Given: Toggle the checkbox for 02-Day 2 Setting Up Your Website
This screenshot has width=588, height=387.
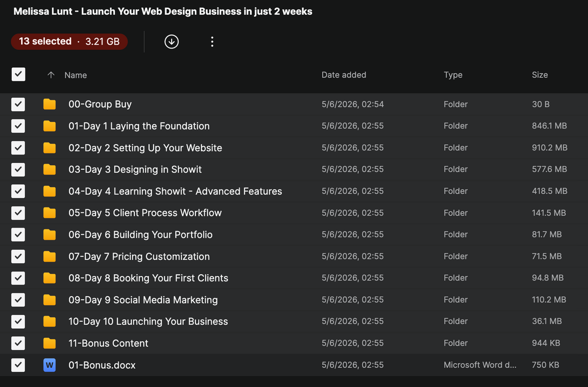Looking at the screenshot, I should tap(18, 148).
